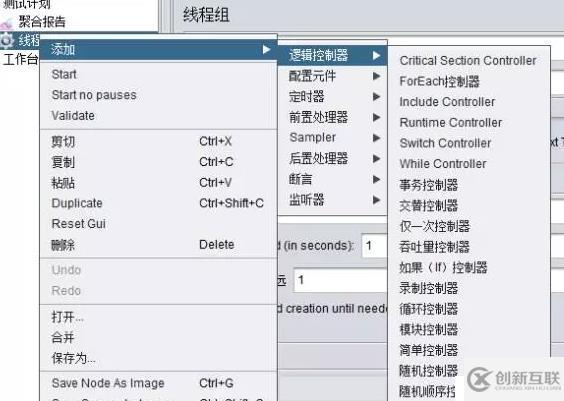Add 随机控制器
The width and height of the screenshot is (564, 401).
pos(428,371)
